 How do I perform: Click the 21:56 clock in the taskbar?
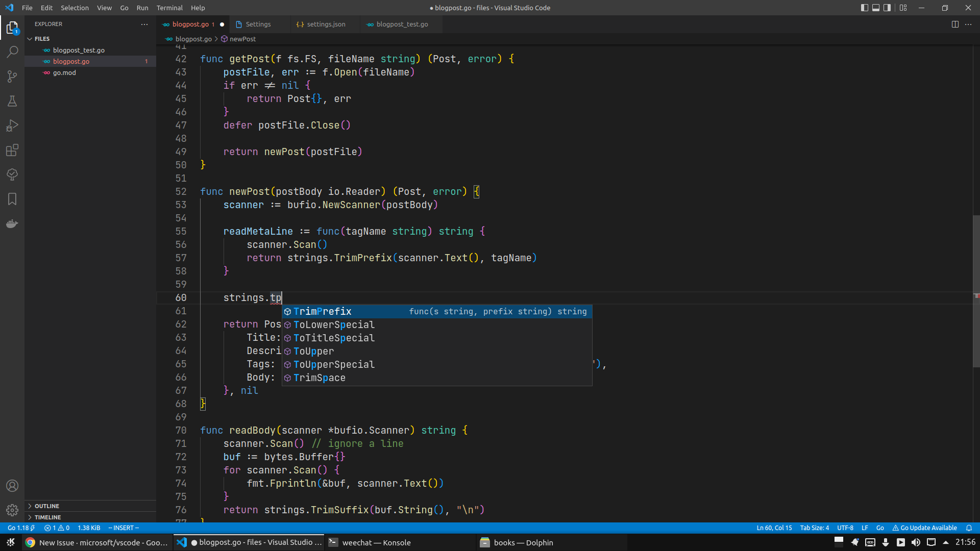point(965,542)
